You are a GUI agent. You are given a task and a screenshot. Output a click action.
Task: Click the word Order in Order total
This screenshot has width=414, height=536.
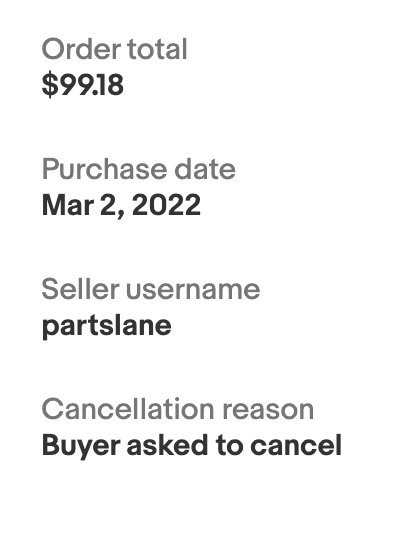81,49
